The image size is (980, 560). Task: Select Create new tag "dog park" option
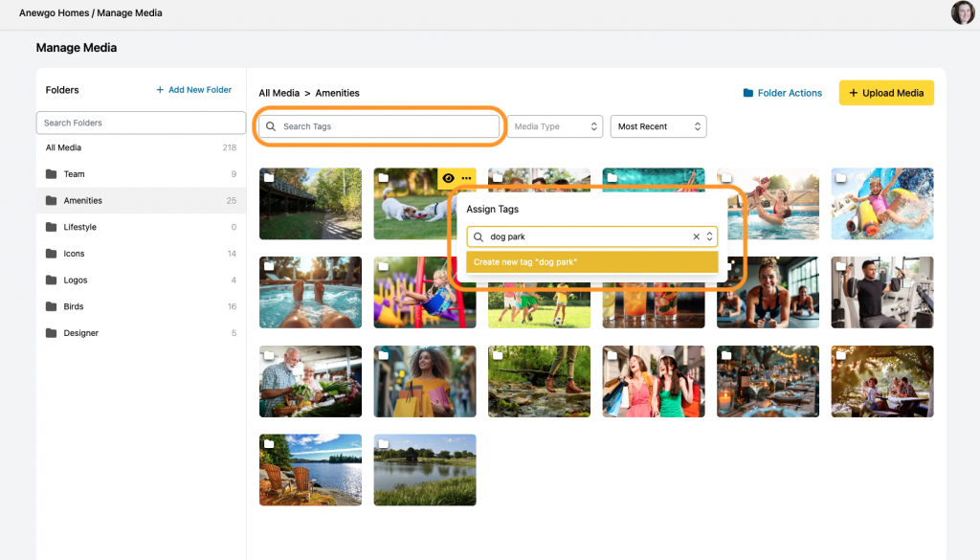coord(591,262)
